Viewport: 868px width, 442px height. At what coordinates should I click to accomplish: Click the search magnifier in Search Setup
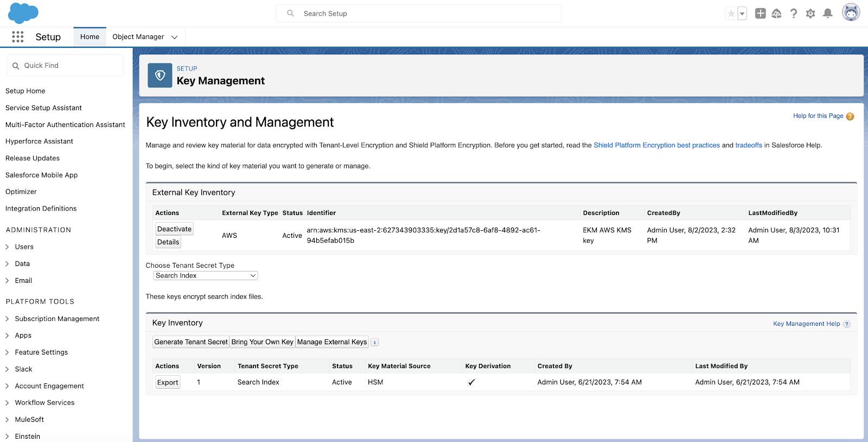coord(291,13)
